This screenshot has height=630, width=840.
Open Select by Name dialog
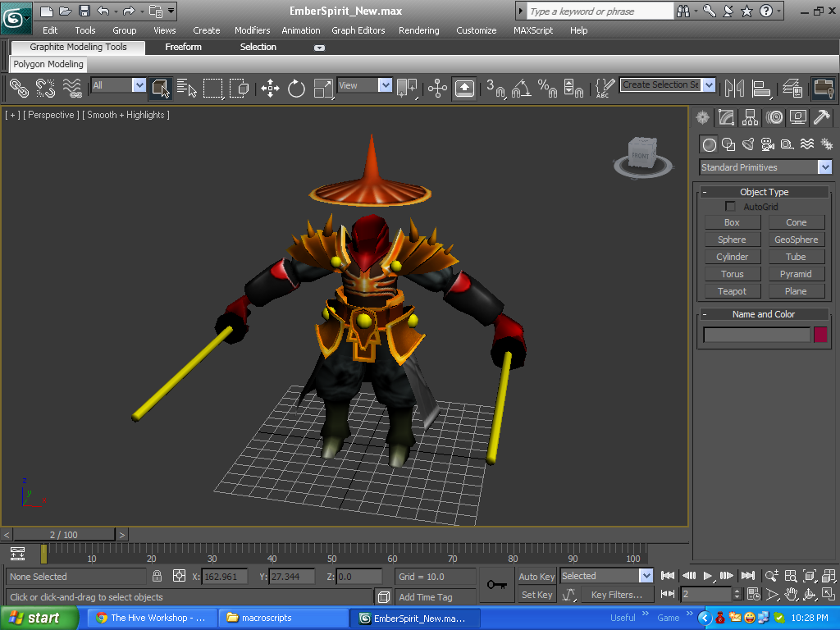(186, 88)
